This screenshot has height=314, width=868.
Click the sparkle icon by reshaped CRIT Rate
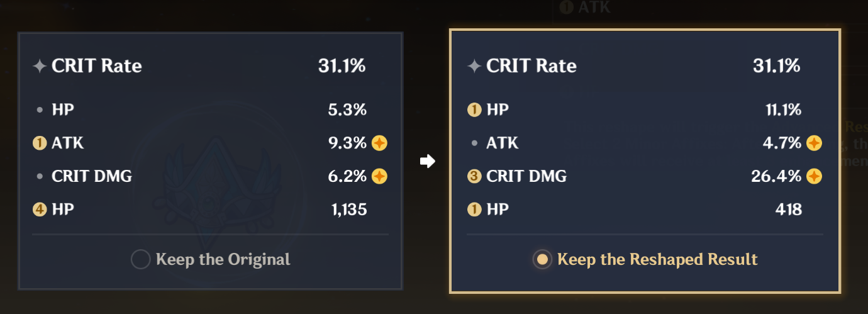474,66
